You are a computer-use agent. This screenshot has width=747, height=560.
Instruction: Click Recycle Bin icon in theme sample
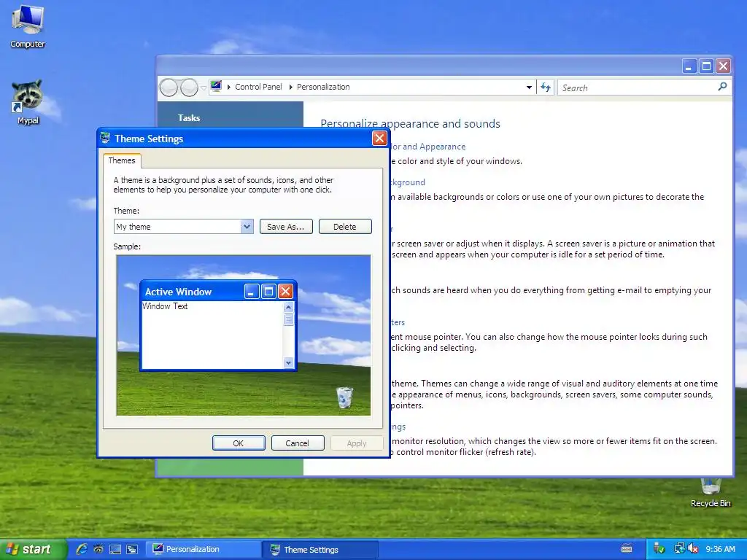(x=344, y=397)
